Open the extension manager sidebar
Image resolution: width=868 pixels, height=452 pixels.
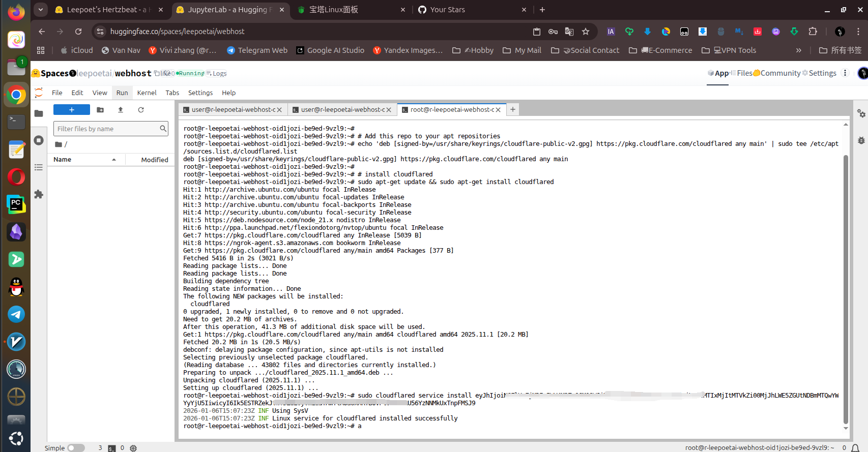(39, 194)
